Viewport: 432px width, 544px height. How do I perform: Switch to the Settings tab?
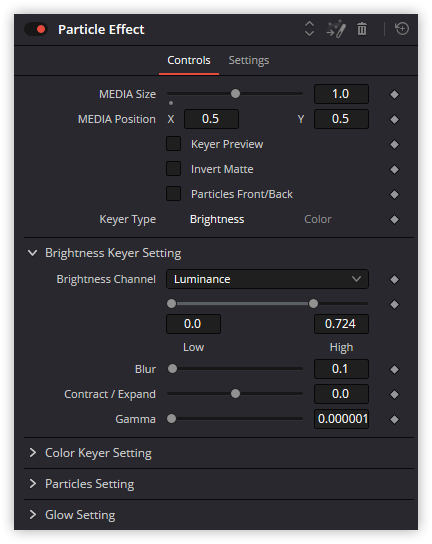pos(249,60)
